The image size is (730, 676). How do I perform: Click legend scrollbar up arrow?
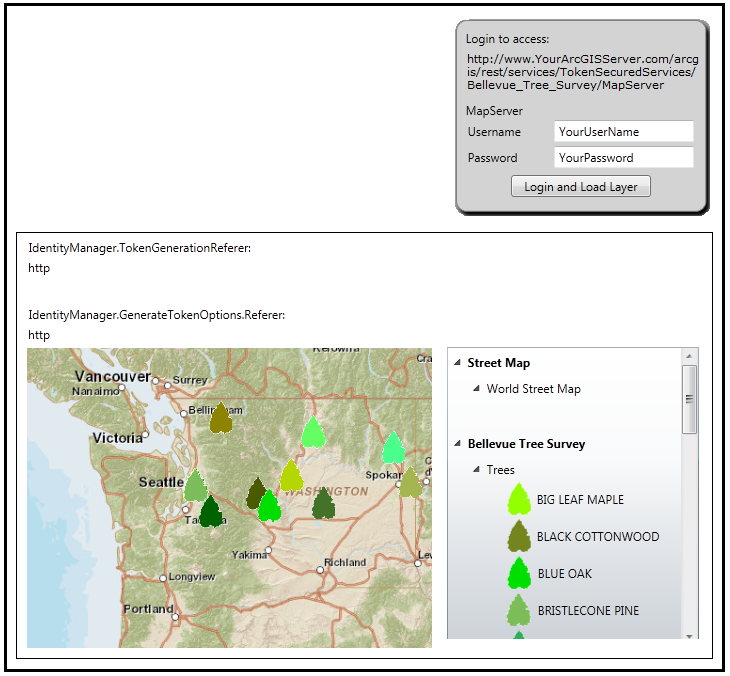pyautogui.click(x=689, y=356)
